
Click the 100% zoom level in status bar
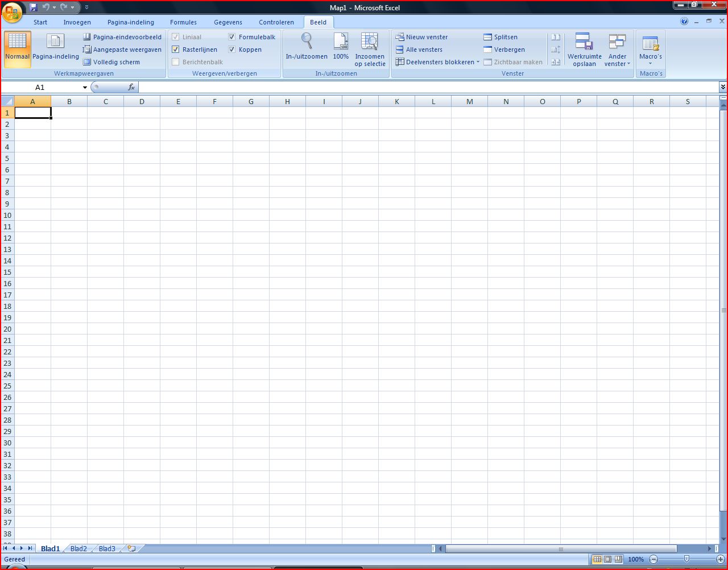[636, 559]
